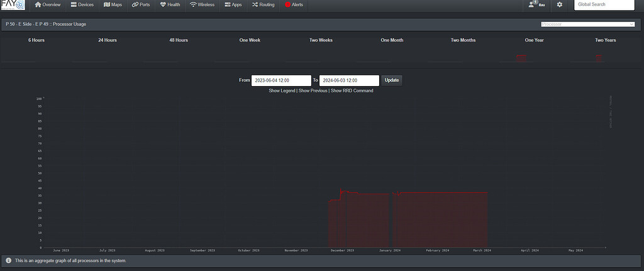This screenshot has width=644, height=271.
Task: Select the One Year time range
Action: 535,40
